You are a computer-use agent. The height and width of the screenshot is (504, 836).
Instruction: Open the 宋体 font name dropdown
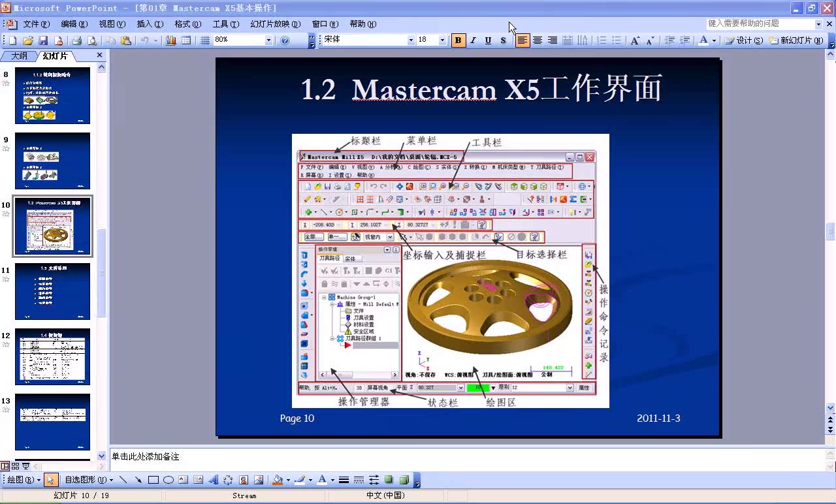tap(411, 40)
